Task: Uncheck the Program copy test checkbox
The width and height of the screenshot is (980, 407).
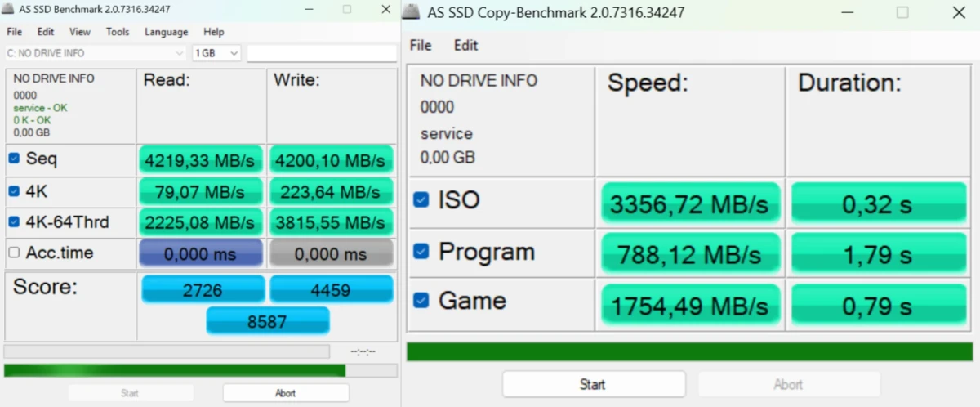Action: 421,252
